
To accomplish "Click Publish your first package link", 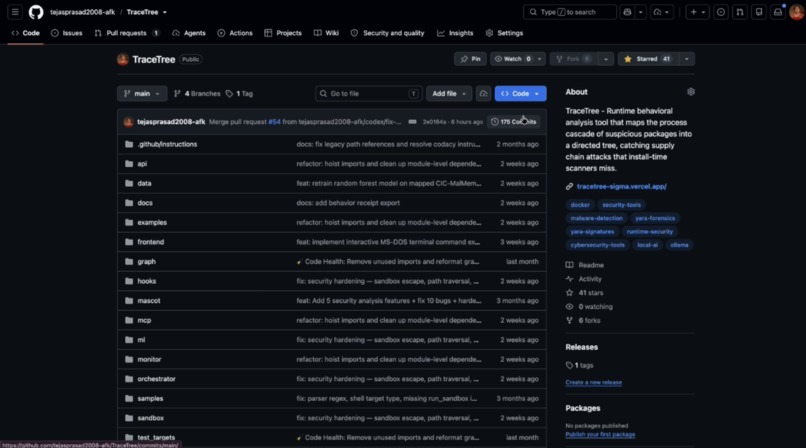I will [600, 435].
